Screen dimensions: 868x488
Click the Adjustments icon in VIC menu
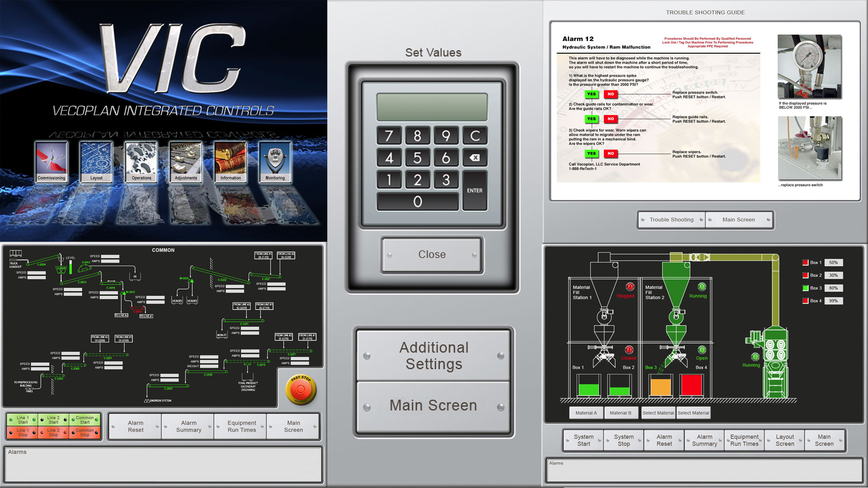point(186,161)
